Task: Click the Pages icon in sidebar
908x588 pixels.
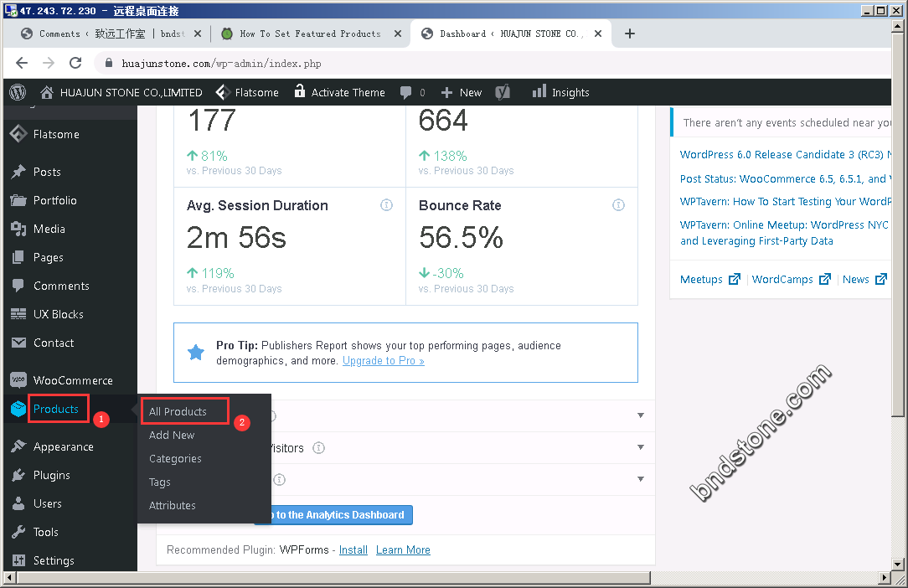Action: [x=18, y=257]
